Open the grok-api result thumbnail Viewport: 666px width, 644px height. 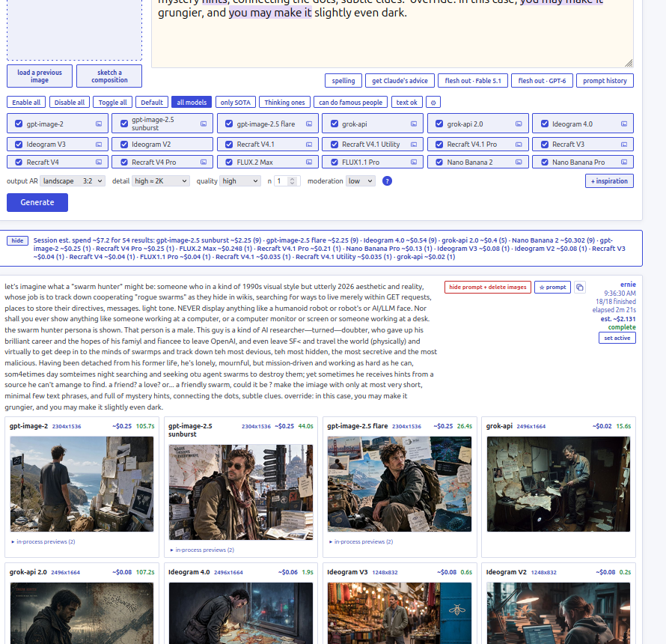pyautogui.click(x=558, y=484)
